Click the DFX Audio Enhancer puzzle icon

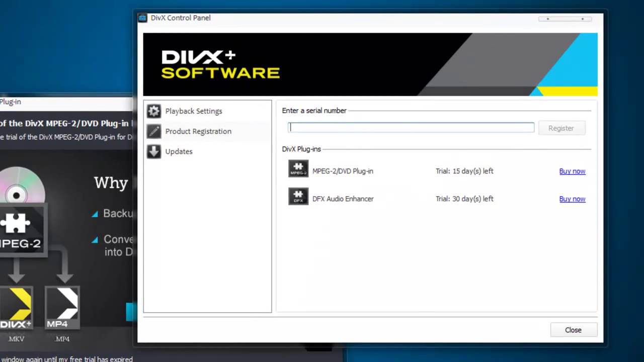(298, 196)
